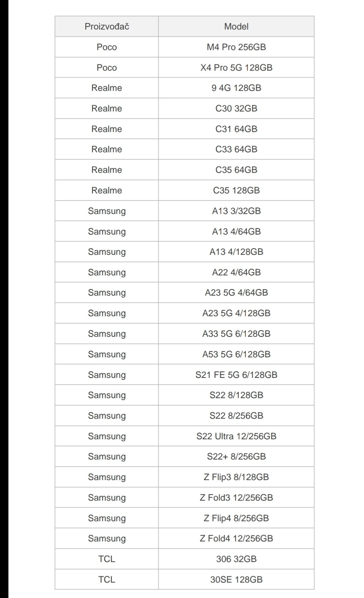Select the A53 5G 6/128GB cell
Image resolution: width=364 pixels, height=598 pixels.
point(236,354)
